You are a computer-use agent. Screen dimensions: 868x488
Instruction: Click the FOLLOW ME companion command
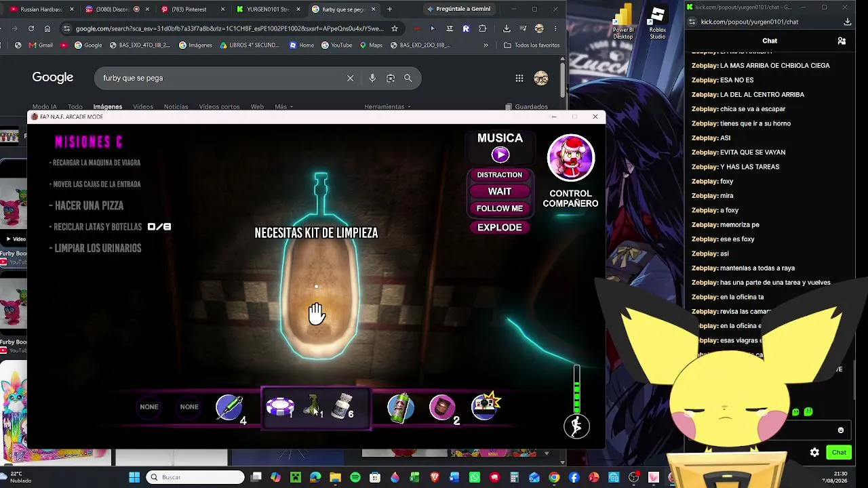pyautogui.click(x=500, y=209)
